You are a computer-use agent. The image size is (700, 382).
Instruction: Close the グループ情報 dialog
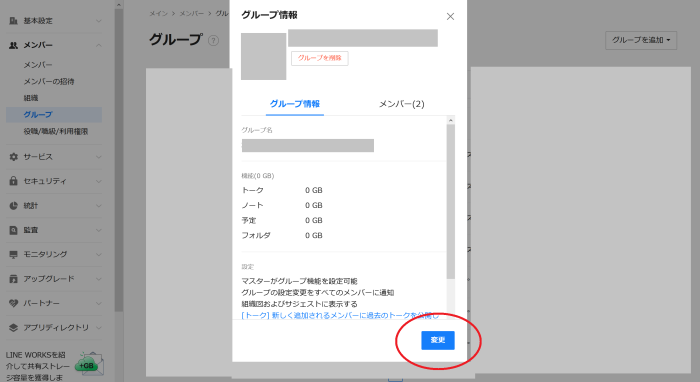coord(450,17)
